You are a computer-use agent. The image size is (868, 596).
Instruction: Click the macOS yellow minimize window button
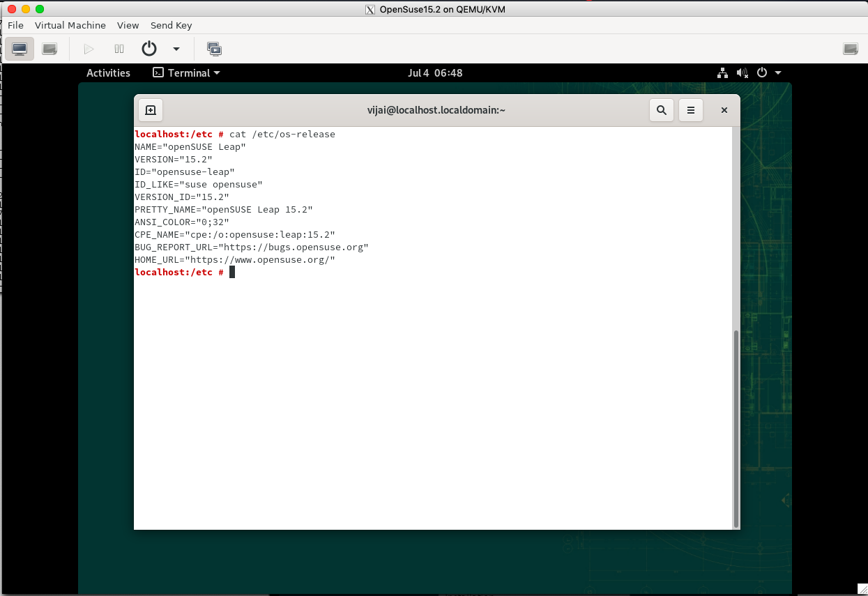pos(26,9)
